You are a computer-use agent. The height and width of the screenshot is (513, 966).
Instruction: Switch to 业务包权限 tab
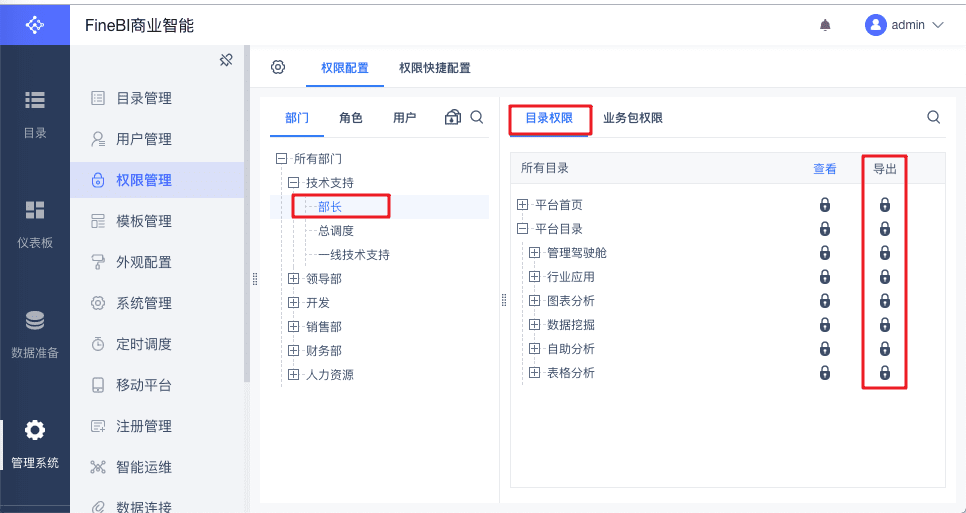[x=632, y=118]
